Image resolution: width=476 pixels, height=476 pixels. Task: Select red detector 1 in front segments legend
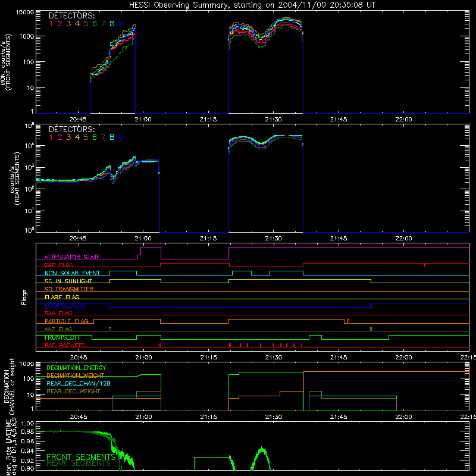point(51,24)
